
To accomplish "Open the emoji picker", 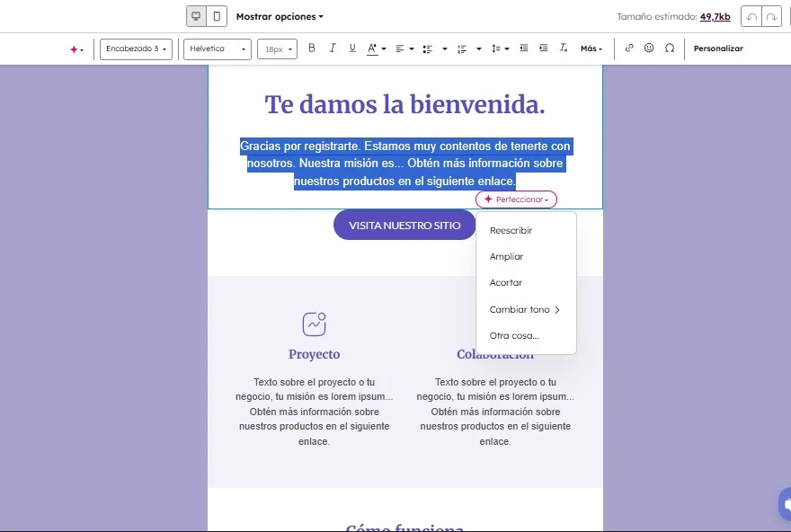I will point(649,49).
